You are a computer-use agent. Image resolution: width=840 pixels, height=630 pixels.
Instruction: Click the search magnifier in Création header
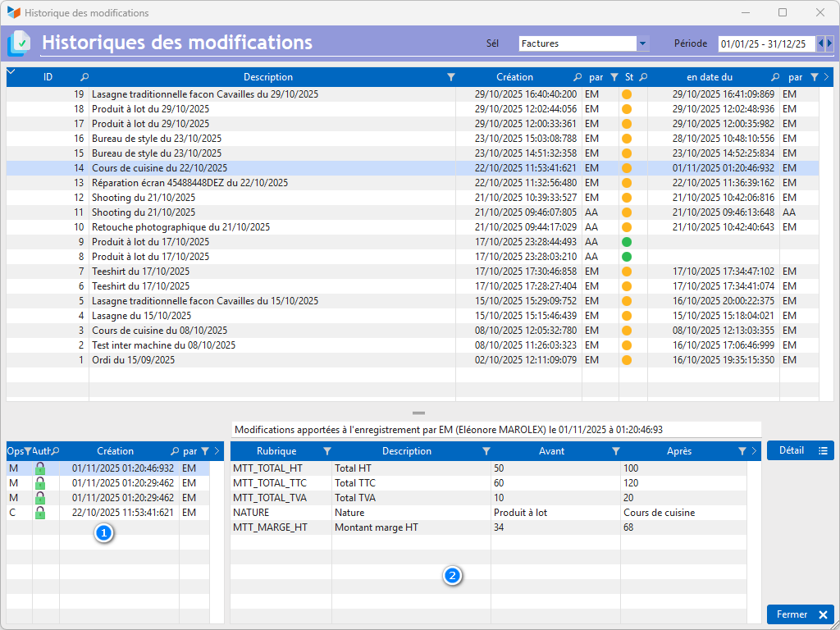pos(577,77)
